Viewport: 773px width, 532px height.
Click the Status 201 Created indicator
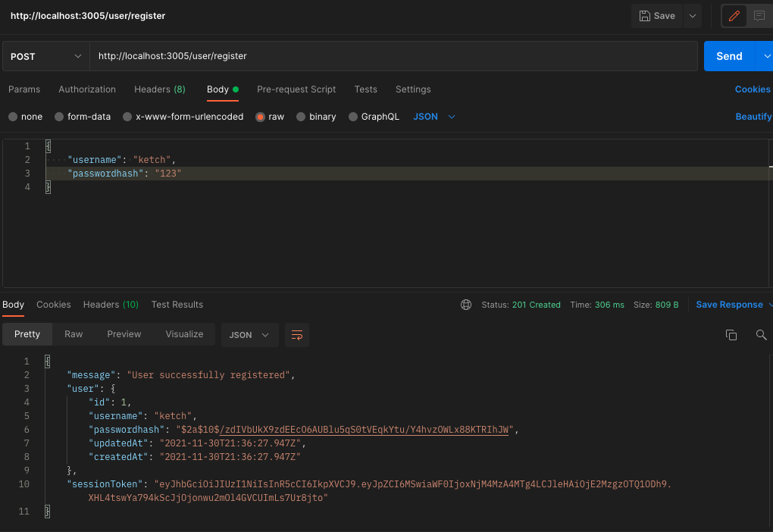tap(521, 305)
